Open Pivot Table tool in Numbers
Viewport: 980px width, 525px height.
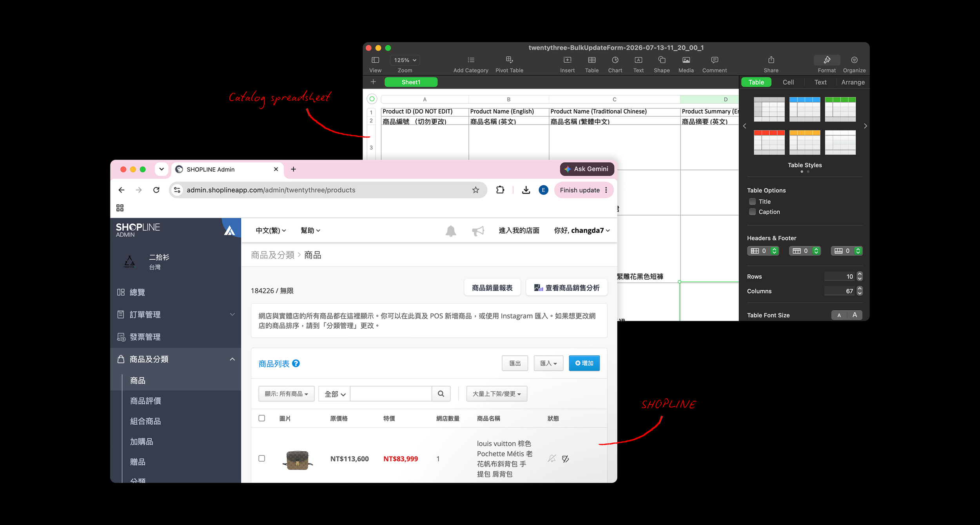point(509,60)
